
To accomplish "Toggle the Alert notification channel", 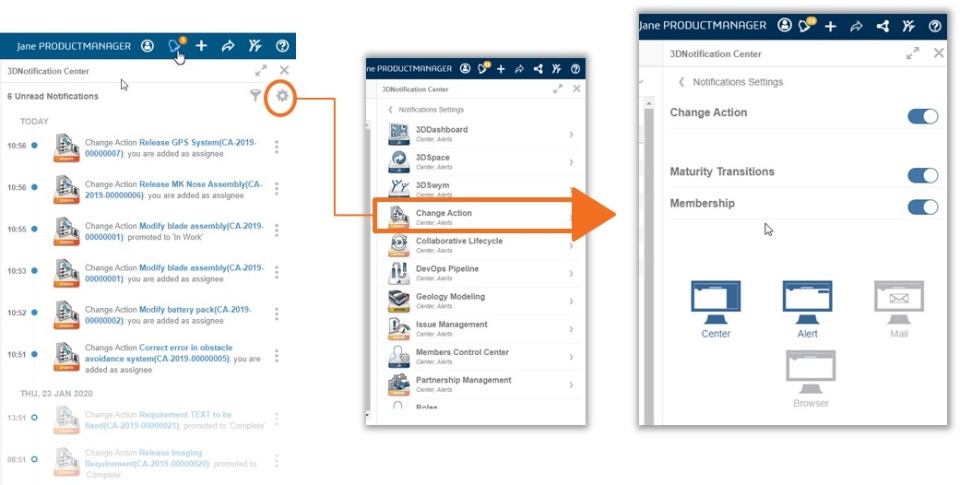I will (807, 309).
